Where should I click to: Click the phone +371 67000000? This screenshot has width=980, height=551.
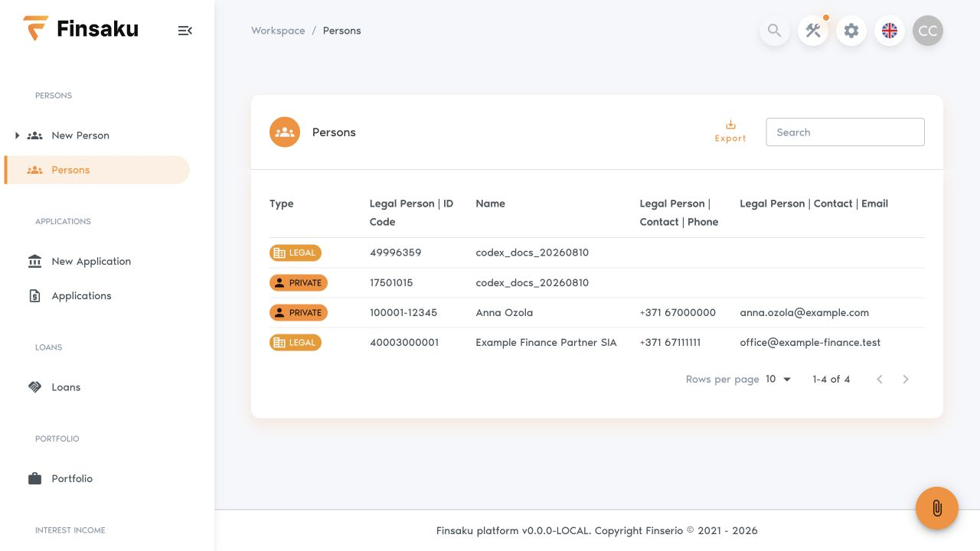[x=678, y=312]
